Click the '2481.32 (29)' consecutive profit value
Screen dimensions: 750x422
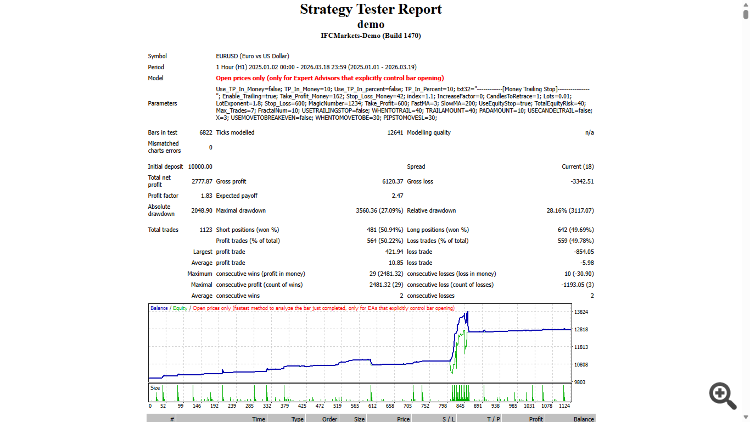386,285
